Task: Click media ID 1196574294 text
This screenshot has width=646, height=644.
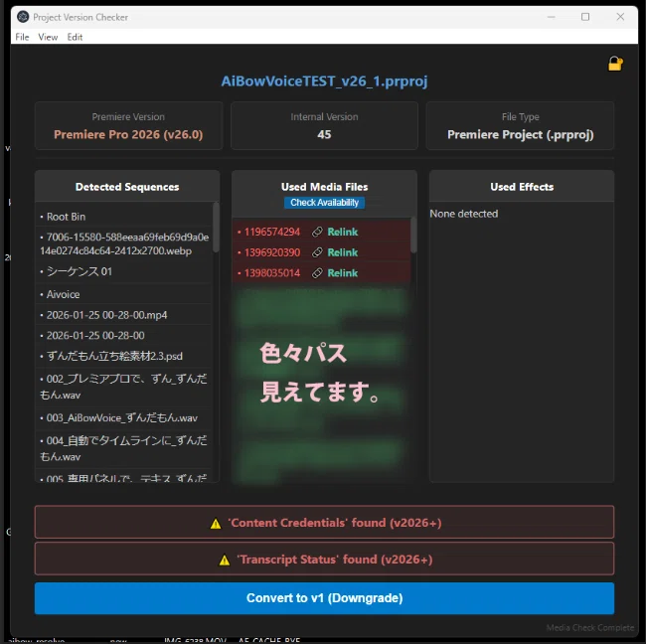Action: point(272,232)
